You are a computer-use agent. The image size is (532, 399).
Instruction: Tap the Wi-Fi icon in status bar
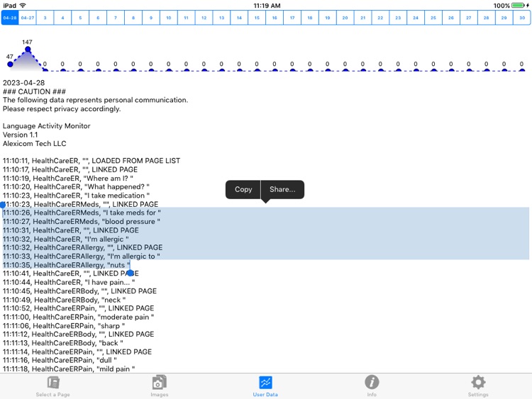click(x=23, y=6)
